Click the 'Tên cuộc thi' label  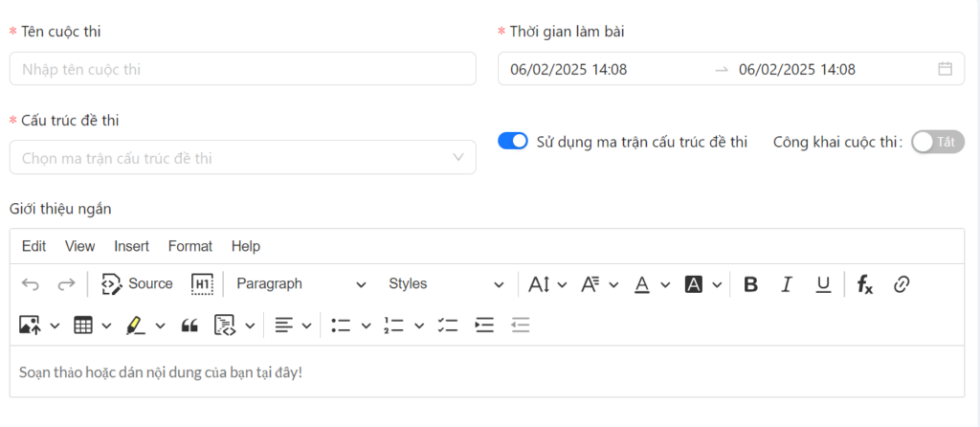point(60,32)
